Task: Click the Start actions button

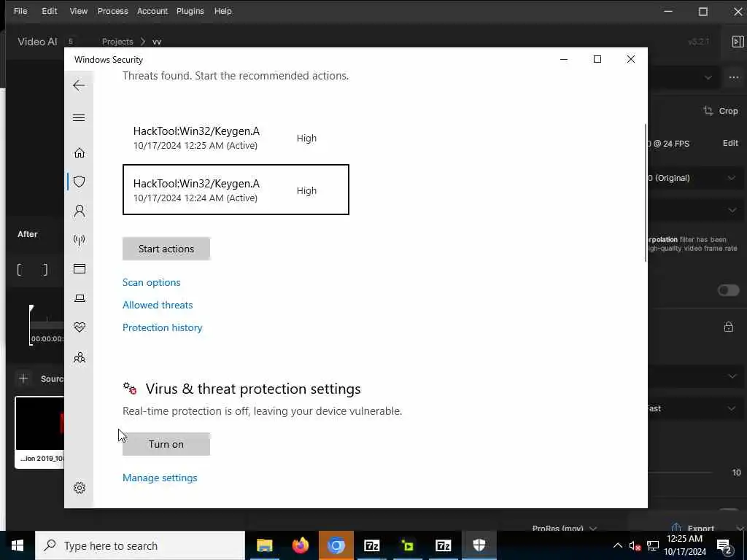Action: tap(166, 249)
